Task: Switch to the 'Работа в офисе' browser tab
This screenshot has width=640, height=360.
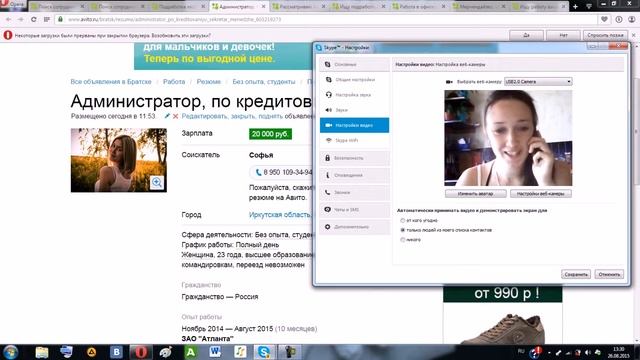Action: (x=420, y=6)
